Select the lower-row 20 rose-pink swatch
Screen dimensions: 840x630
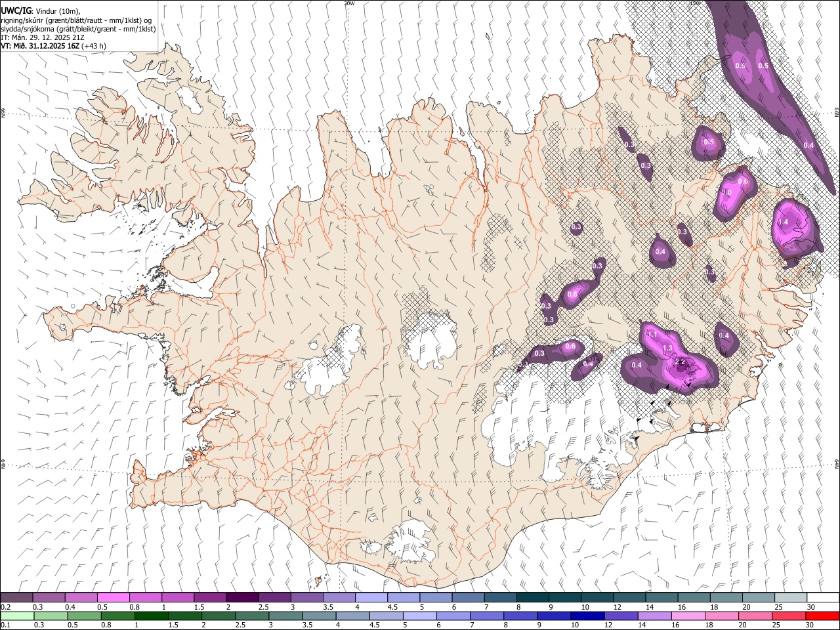pos(755,616)
